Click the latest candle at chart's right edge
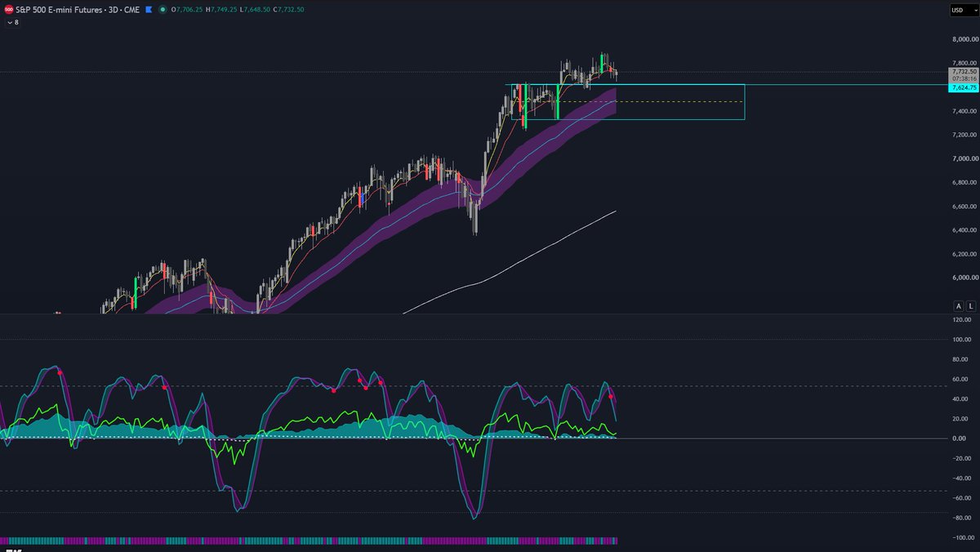Screen dimensions: 980x552 point(617,74)
